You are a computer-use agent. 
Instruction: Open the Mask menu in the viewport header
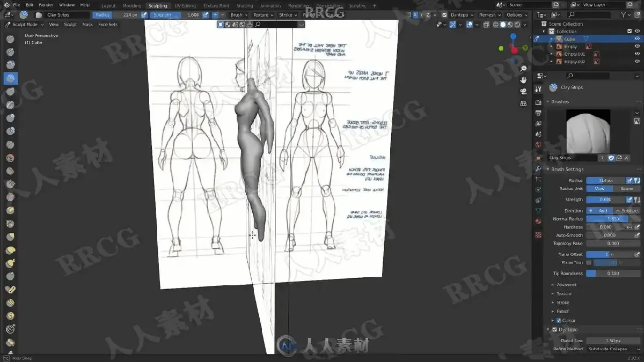87,24
